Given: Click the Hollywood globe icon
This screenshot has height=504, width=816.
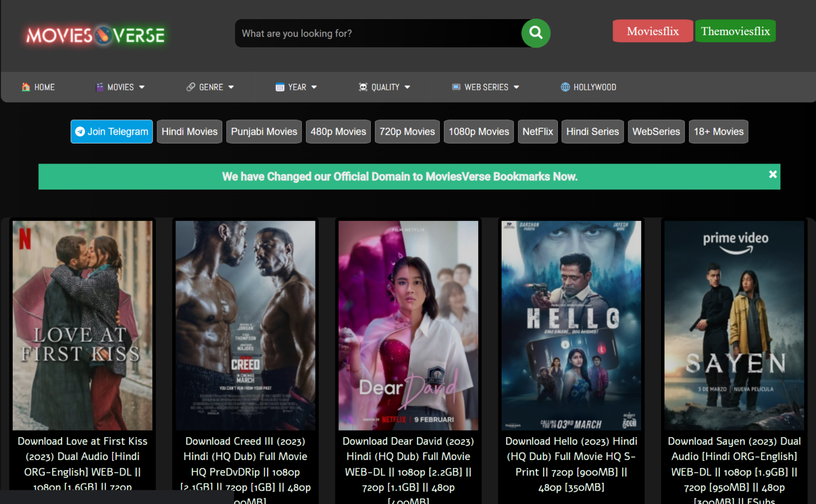Looking at the screenshot, I should tap(565, 87).
